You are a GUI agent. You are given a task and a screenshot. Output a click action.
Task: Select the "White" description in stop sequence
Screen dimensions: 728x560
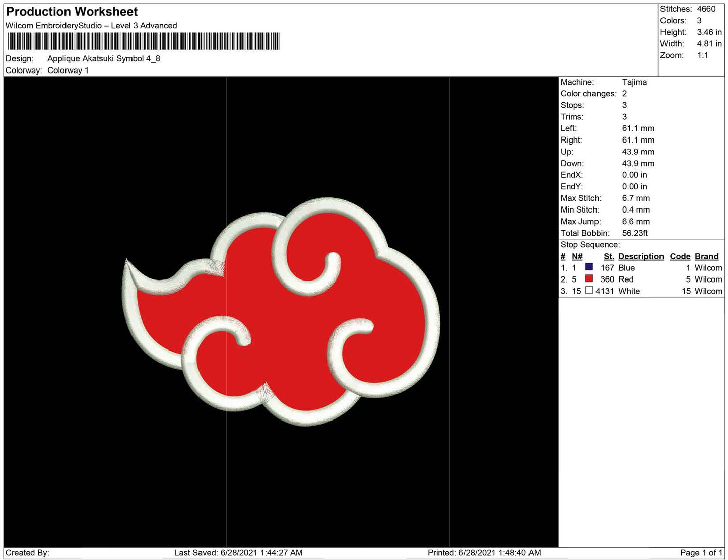(629, 291)
